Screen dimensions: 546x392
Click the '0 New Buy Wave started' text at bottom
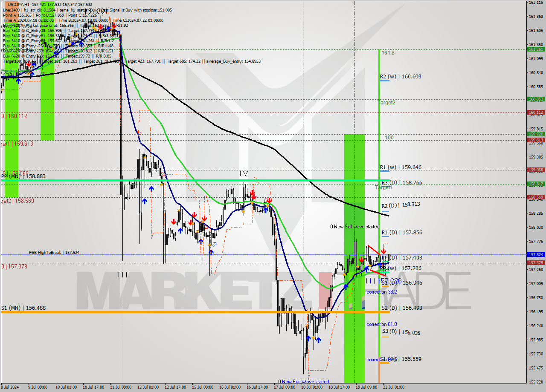[x=304, y=382]
